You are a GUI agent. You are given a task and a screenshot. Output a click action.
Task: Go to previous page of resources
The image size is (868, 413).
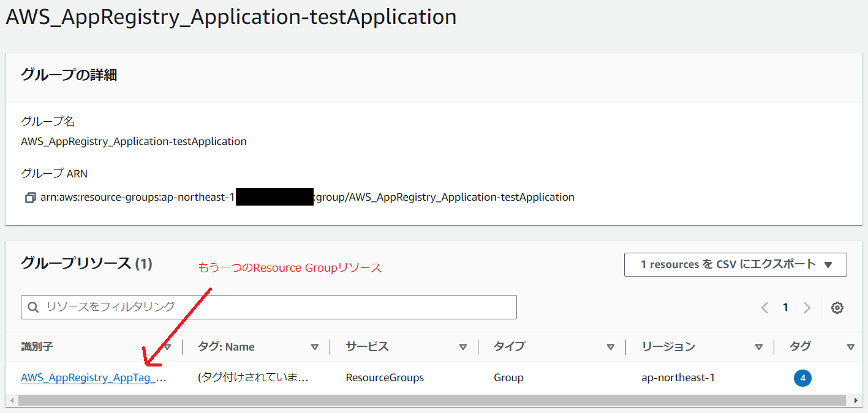(764, 308)
